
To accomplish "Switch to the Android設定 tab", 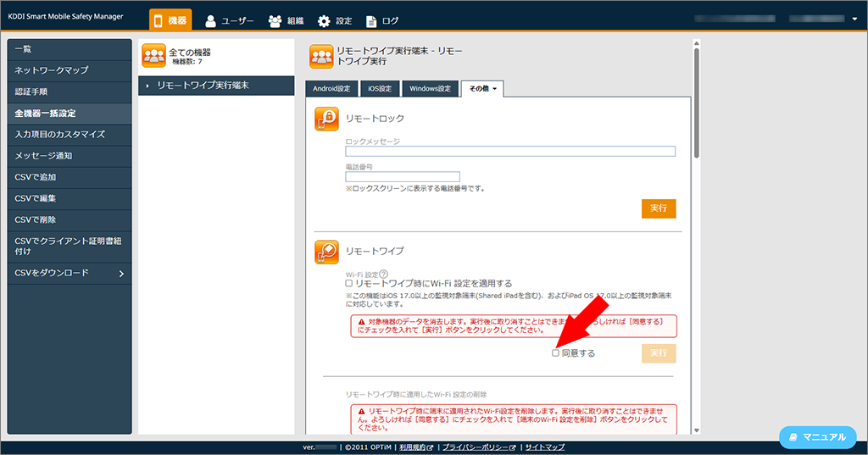I will tap(331, 89).
